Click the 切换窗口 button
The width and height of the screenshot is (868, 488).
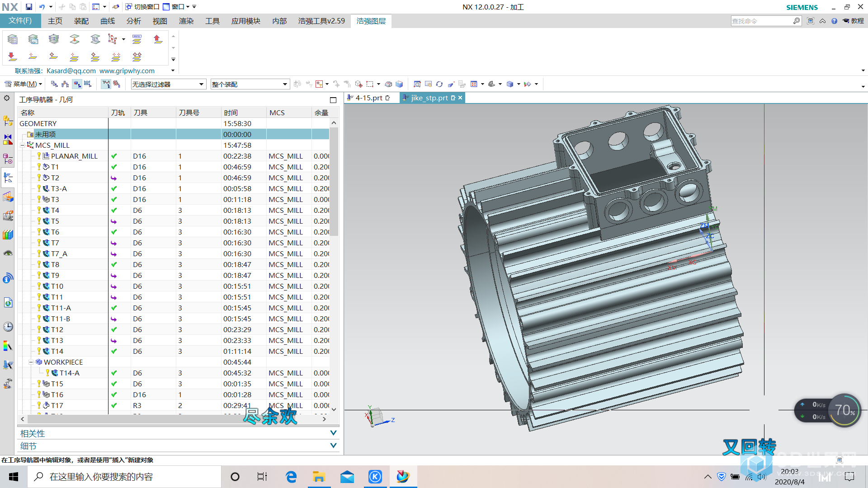point(142,7)
